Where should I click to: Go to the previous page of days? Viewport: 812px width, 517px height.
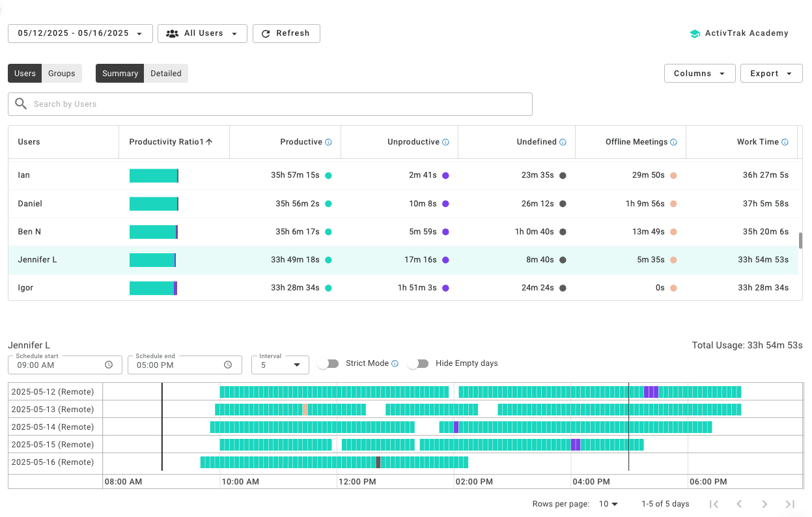(x=739, y=504)
